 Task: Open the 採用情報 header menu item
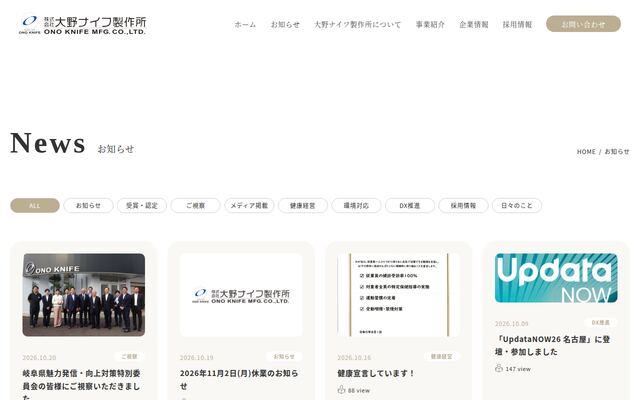tap(517, 24)
